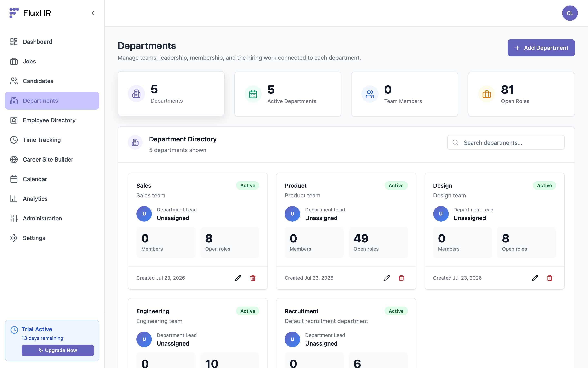Click the Sales 8 Open roles tile
This screenshot has width=588, height=368.
pyautogui.click(x=230, y=242)
